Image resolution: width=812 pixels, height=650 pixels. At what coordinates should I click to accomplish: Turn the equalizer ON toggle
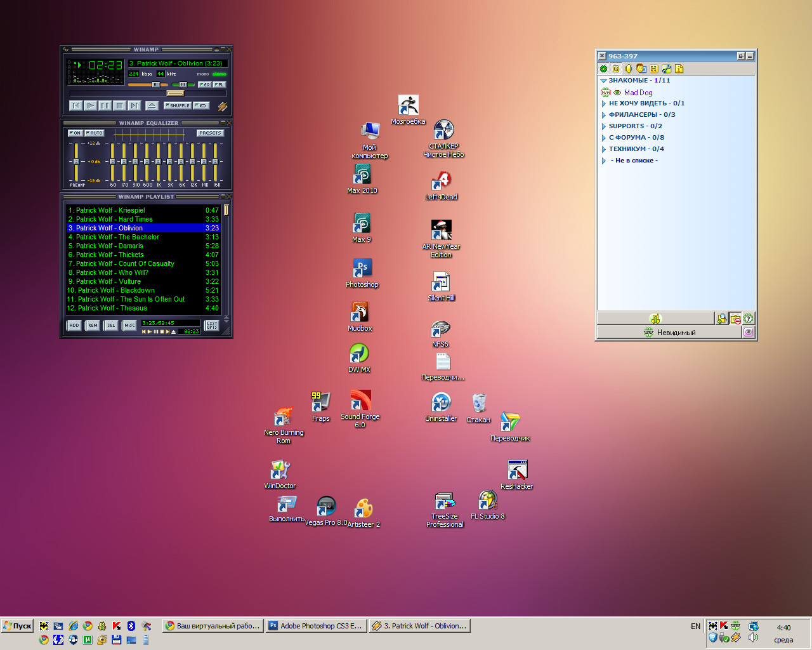point(75,133)
